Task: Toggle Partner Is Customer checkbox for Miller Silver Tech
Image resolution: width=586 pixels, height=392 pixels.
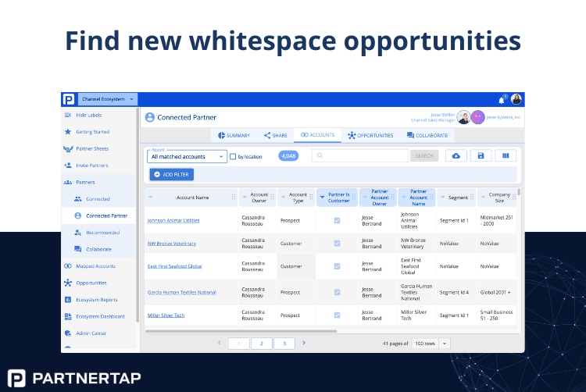Action: tap(337, 315)
